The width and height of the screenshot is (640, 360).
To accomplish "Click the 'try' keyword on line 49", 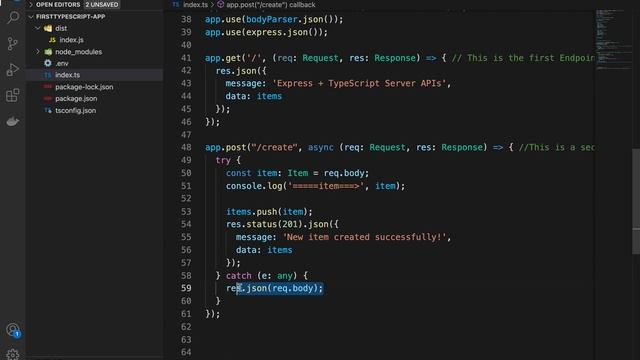I will click(x=223, y=160).
